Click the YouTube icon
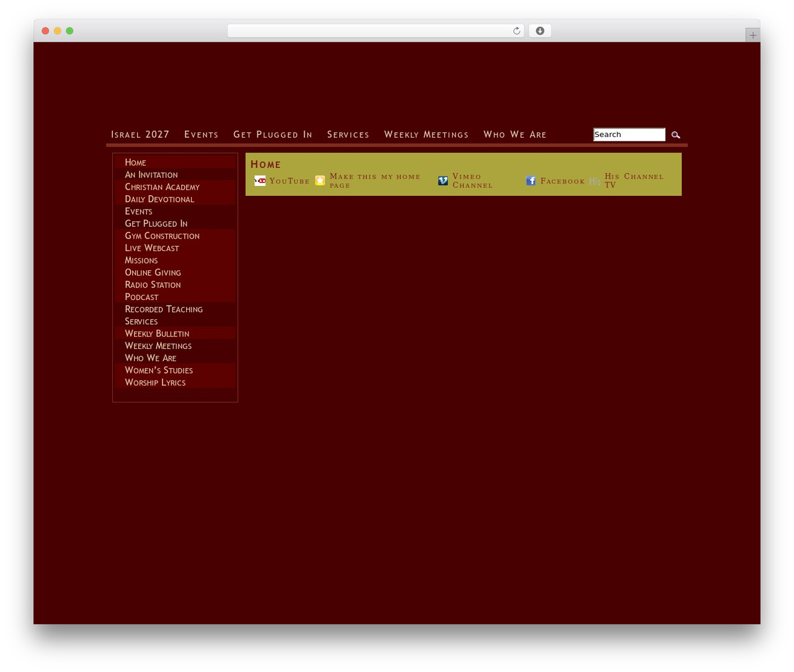This screenshot has height=672, width=794. (x=260, y=181)
